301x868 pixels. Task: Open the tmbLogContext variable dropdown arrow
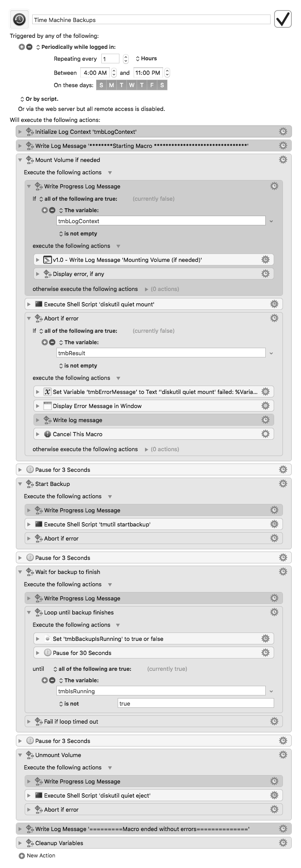[x=271, y=221]
